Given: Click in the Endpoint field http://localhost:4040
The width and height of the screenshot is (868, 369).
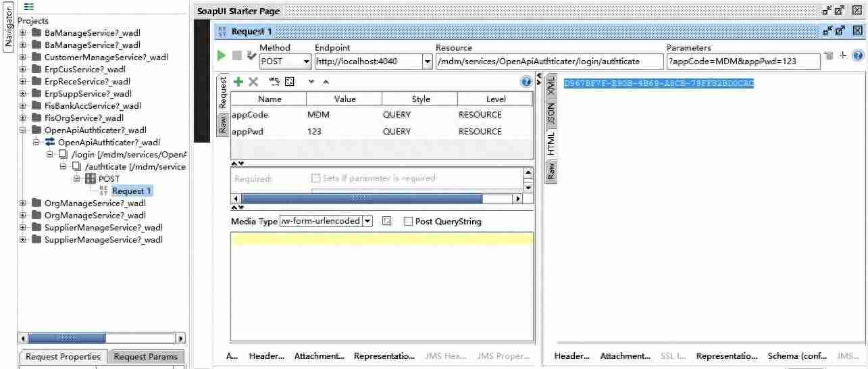Looking at the screenshot, I should click(x=368, y=62).
